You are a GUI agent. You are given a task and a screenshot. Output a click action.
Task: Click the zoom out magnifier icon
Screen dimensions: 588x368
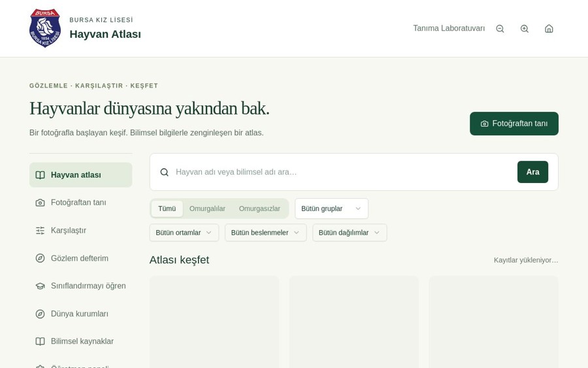(500, 29)
